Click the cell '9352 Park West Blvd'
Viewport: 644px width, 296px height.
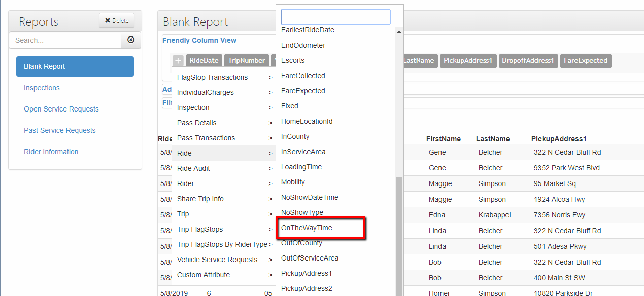[x=567, y=168]
